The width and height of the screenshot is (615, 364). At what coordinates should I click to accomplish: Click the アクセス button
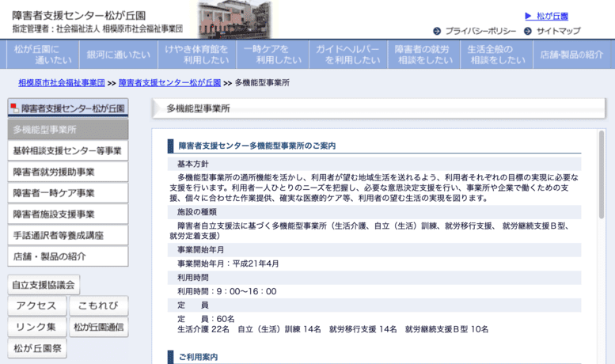[x=37, y=306]
